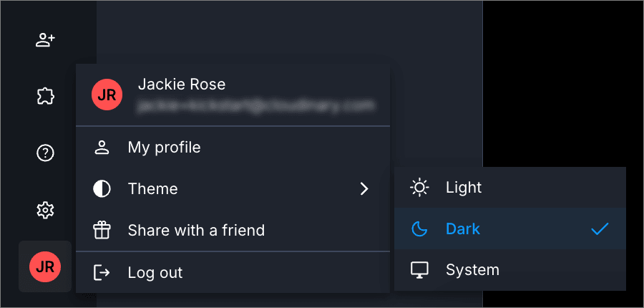Click the JR avatar in the sidebar

tap(45, 266)
